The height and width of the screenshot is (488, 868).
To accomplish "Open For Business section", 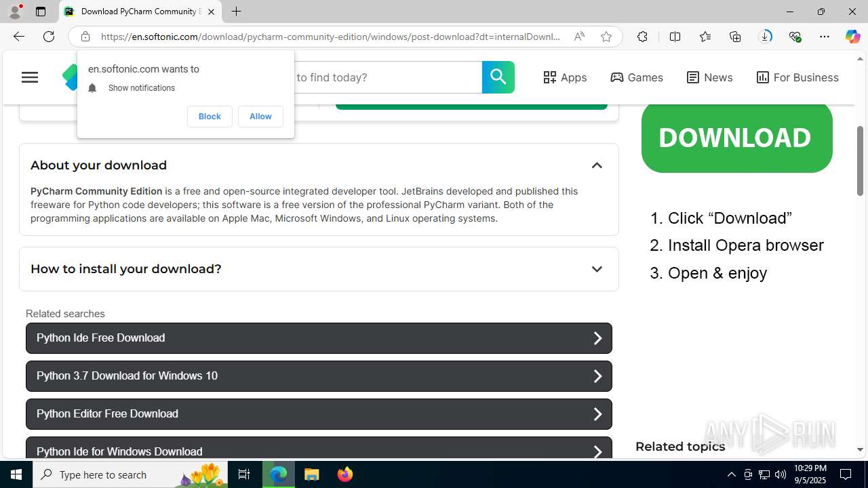I will tap(797, 77).
